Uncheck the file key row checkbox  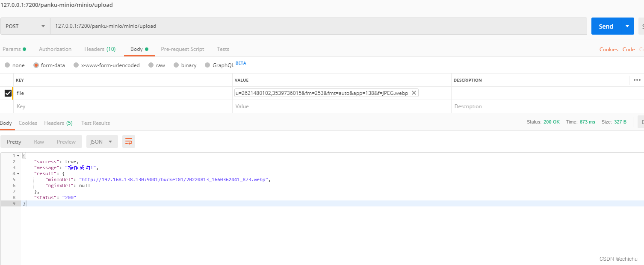[9, 93]
